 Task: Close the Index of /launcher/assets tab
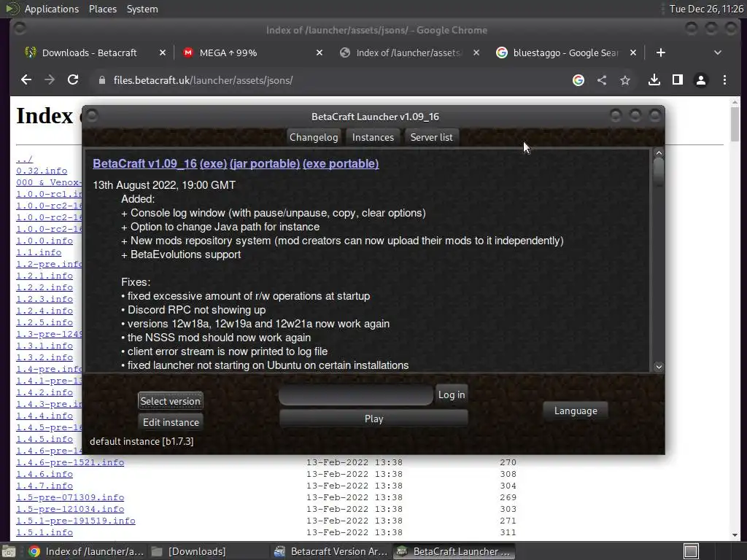(x=476, y=52)
